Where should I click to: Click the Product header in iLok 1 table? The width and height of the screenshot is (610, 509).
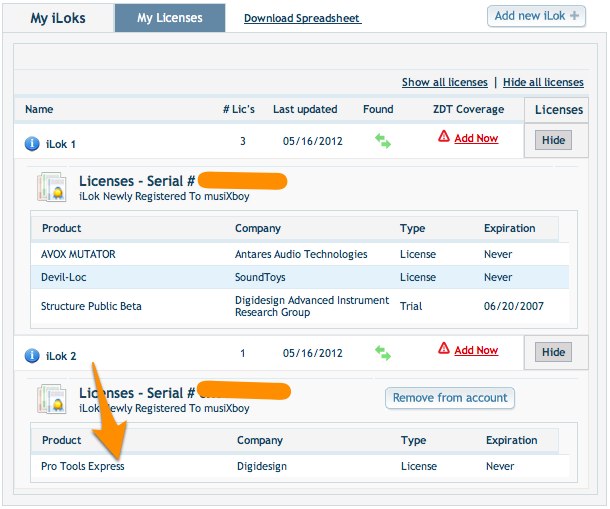click(x=61, y=228)
